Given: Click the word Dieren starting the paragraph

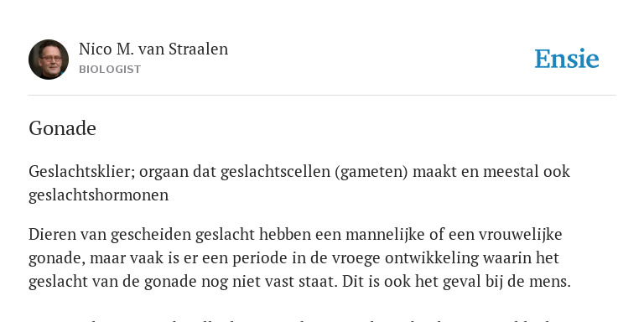Looking at the screenshot, I should tap(52, 235).
